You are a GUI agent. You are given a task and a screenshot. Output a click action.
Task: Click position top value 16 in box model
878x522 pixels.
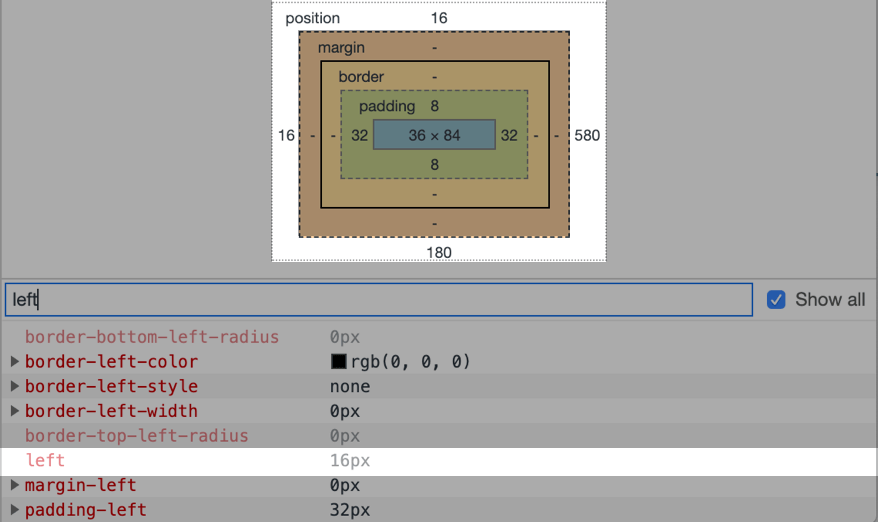click(439, 18)
